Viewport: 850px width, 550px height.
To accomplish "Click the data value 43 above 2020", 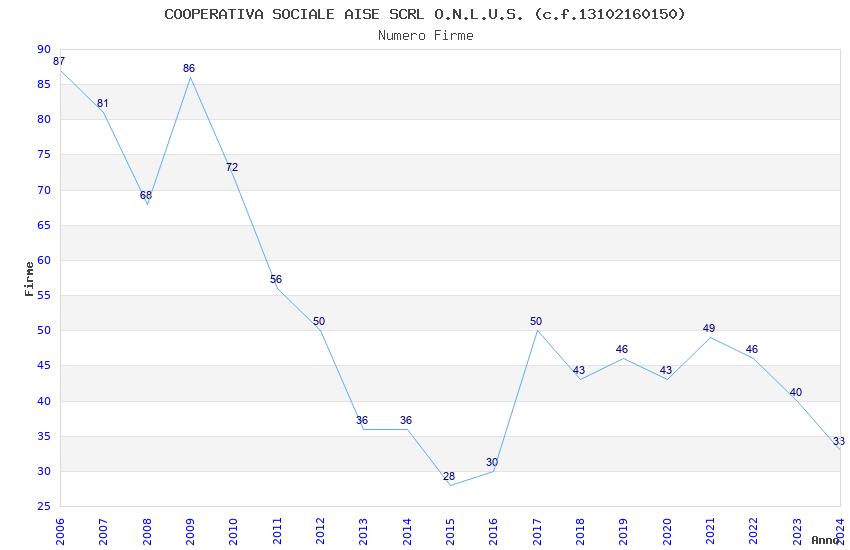I will coord(666,370).
